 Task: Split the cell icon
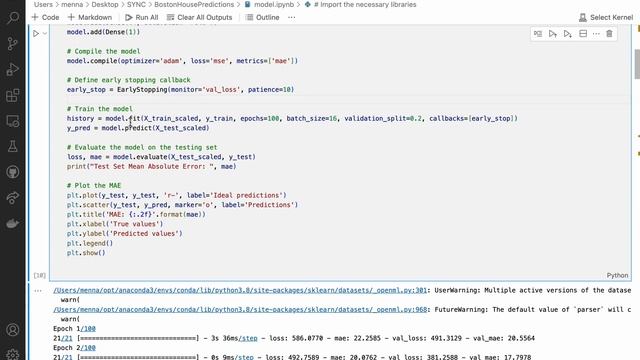click(583, 34)
